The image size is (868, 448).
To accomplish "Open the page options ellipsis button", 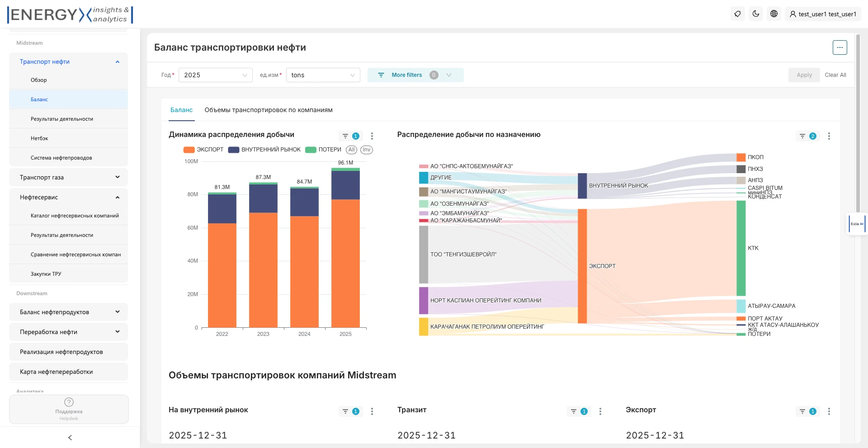I will (x=840, y=47).
